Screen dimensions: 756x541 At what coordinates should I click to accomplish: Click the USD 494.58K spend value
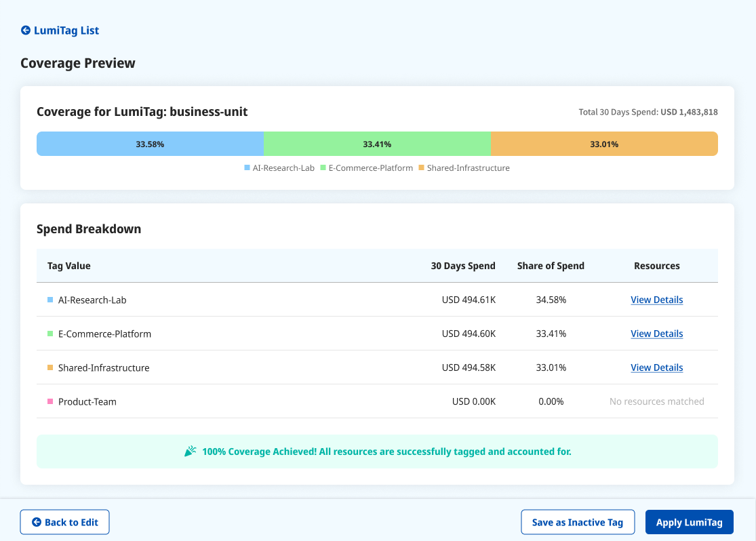(x=469, y=367)
